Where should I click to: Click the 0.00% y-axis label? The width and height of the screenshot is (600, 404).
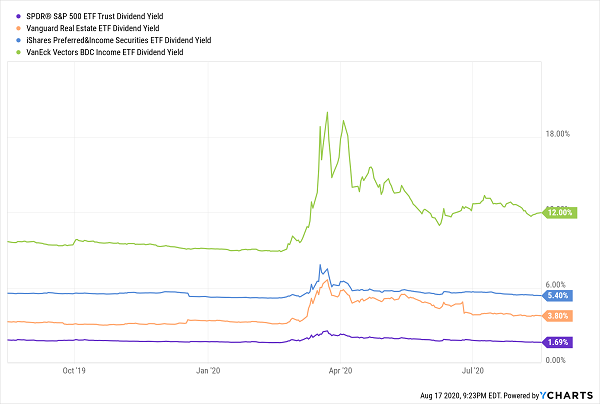pos(556,360)
